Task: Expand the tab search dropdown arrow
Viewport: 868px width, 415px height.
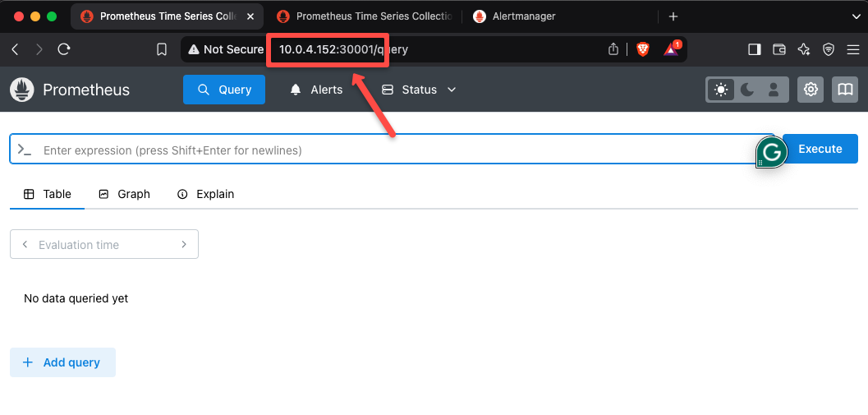Action: [x=856, y=16]
